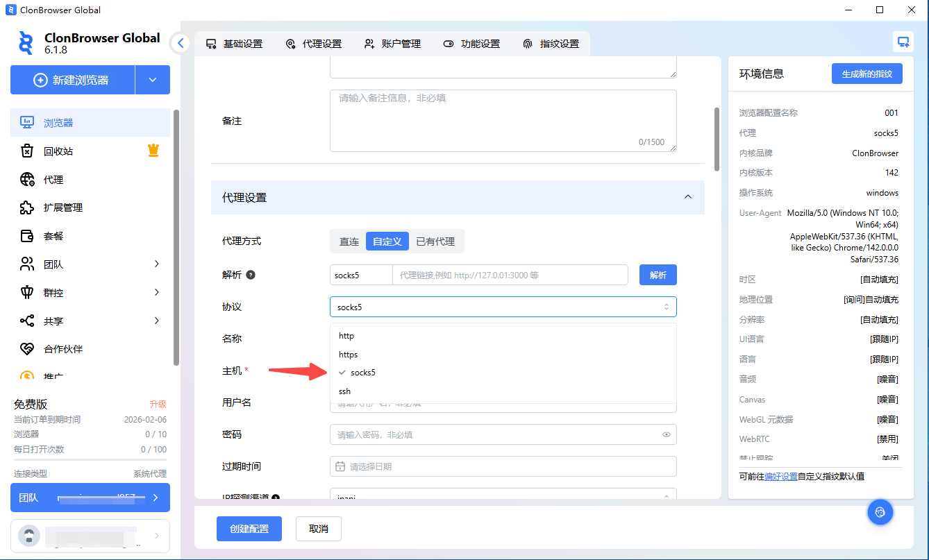This screenshot has height=560, width=929.
Task: Pick https option in protocol list
Action: click(x=349, y=355)
